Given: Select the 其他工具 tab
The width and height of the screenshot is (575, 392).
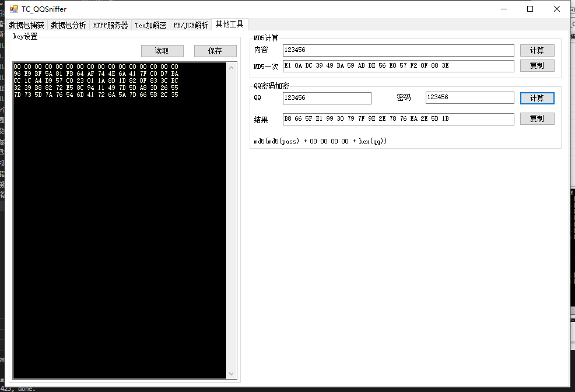Looking at the screenshot, I should [x=230, y=24].
